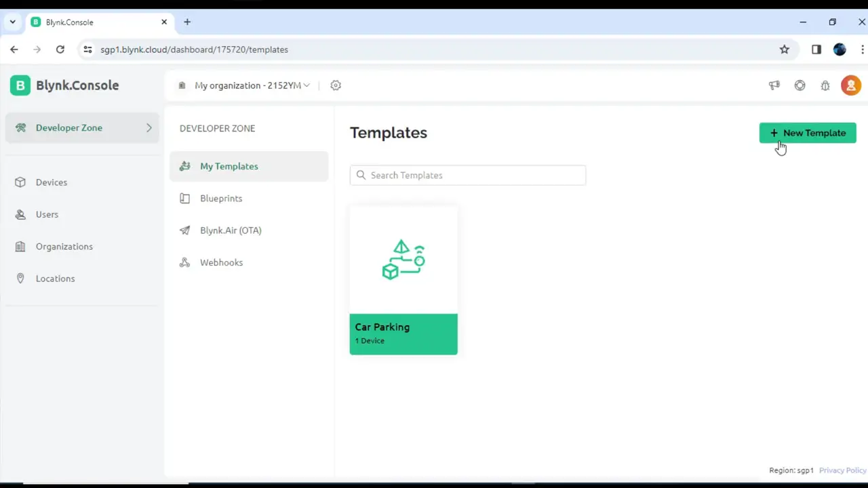868x488 pixels.
Task: Open the Developer Zone wrench icon
Action: [x=21, y=127]
